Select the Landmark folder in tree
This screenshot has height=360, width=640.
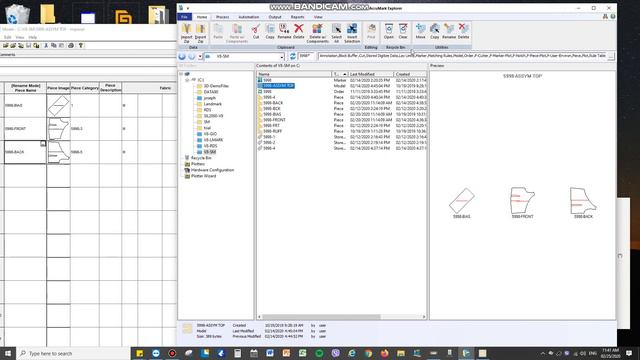click(x=213, y=104)
